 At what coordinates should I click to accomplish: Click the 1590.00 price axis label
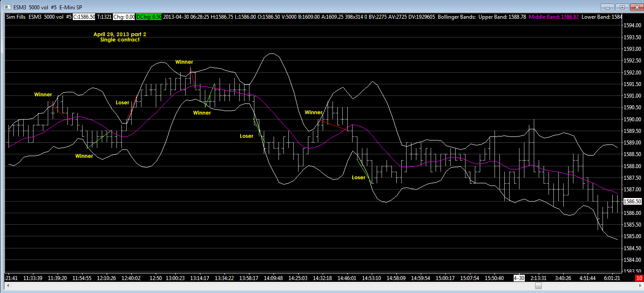[633, 120]
